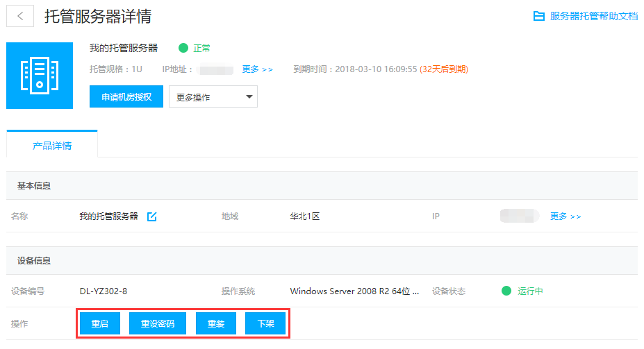Click the back arrow button
The image size is (644, 349).
coord(20,17)
